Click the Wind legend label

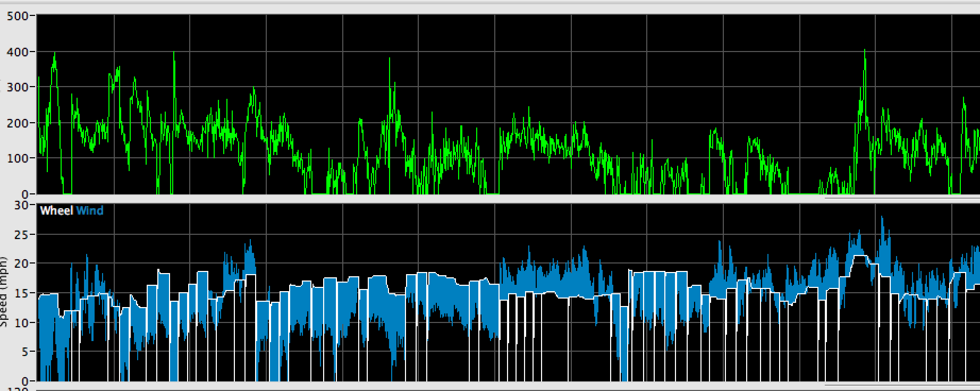90,211
